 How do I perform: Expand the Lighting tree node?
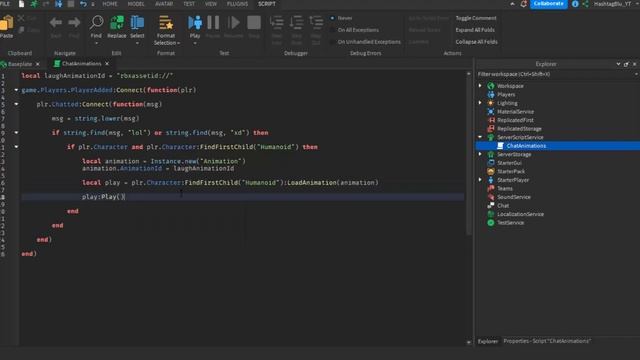coord(480,103)
